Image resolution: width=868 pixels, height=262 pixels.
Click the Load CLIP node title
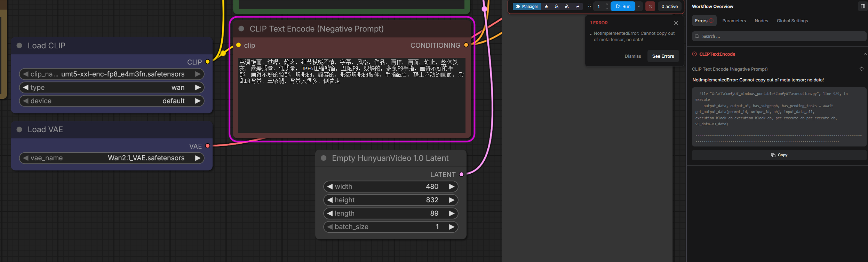[47, 46]
